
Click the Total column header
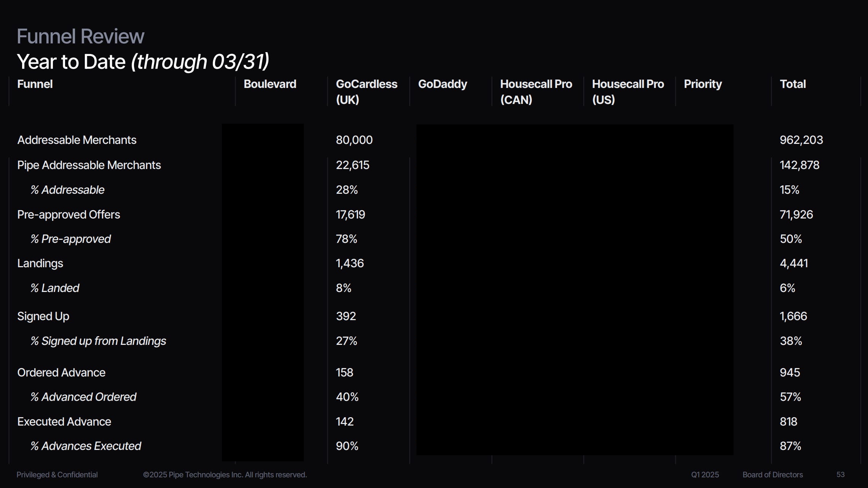(x=793, y=84)
